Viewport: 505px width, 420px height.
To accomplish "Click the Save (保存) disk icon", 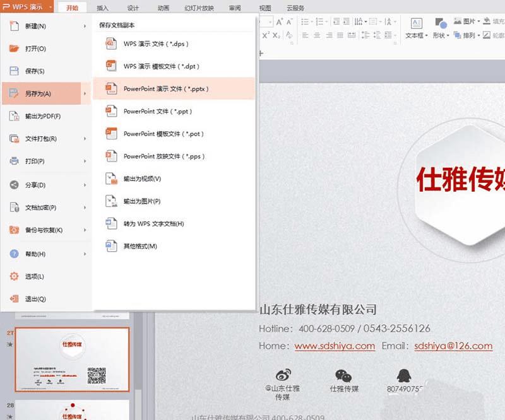I will [x=14, y=71].
